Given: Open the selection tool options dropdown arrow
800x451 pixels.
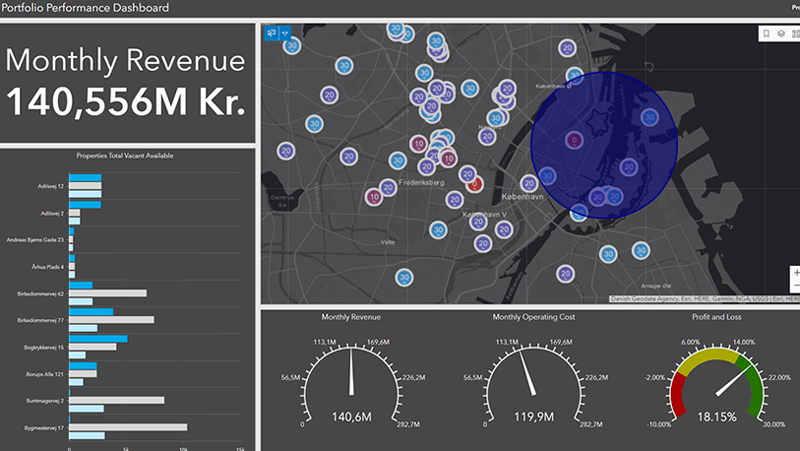Looking at the screenshot, I should tap(285, 32).
